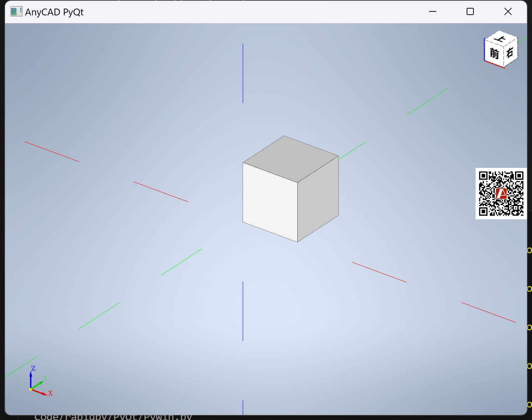Click the red bottom edge of view cube

494,64
